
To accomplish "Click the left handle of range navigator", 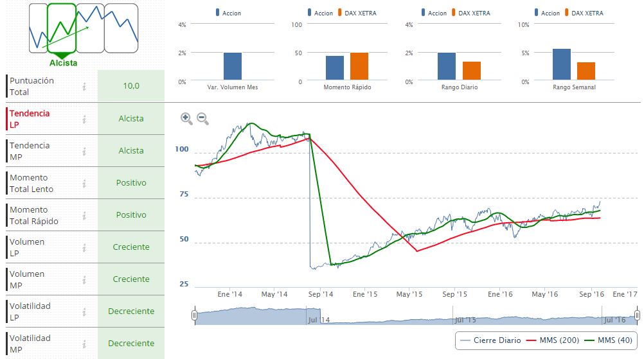I will 195,315.
